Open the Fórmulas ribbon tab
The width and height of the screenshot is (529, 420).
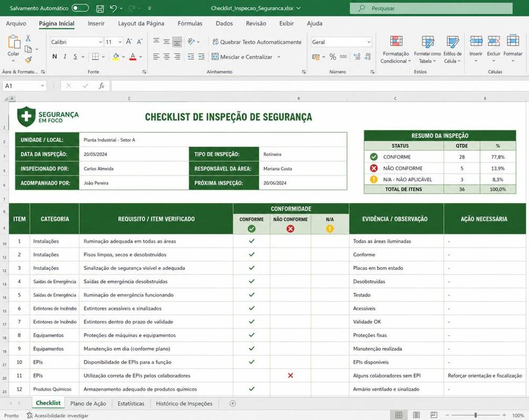coord(190,24)
